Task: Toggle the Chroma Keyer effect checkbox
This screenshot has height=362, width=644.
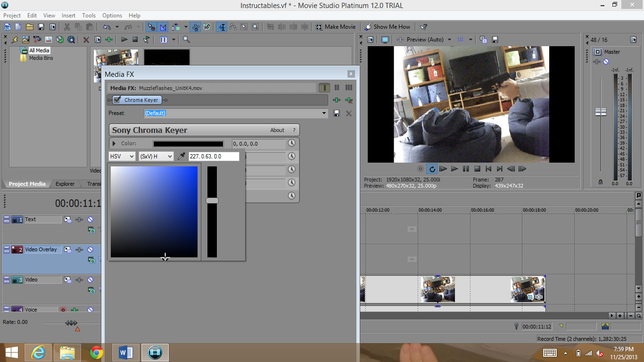Action: [x=117, y=99]
